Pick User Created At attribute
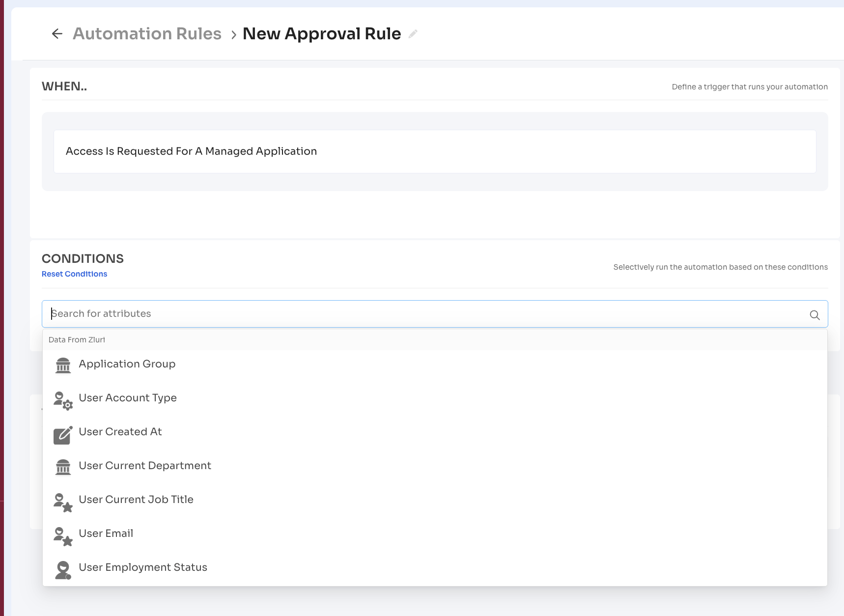The image size is (844, 616). (435, 432)
